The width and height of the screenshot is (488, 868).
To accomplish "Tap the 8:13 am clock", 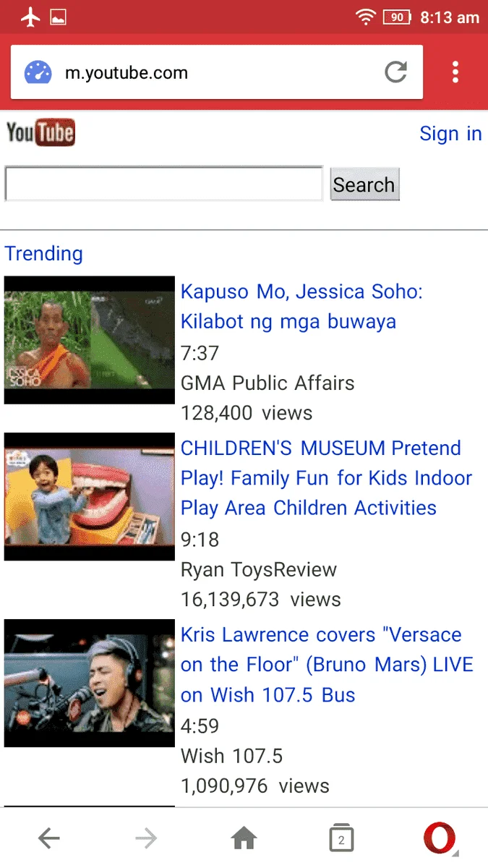I will pos(450,17).
